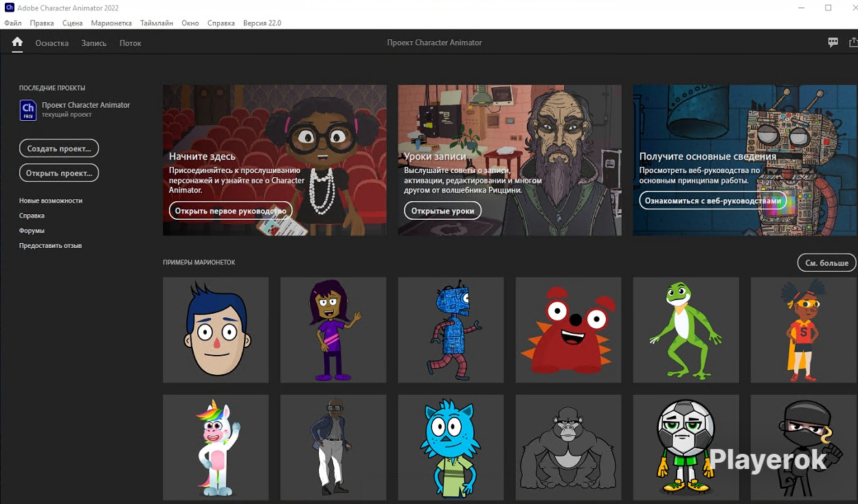Click the ПОСЛЕДНИЕ ПРОЕКТЫ heading
The height and width of the screenshot is (504, 858).
click(x=52, y=88)
